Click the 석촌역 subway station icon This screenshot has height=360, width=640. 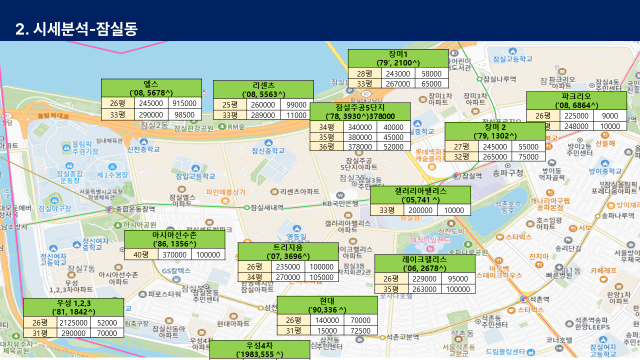524,299
